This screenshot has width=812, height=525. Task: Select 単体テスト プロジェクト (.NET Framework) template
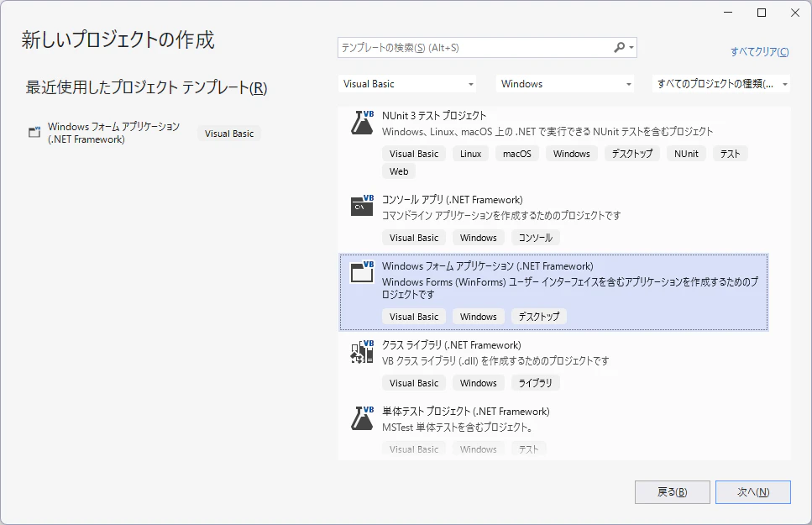[x=553, y=430]
